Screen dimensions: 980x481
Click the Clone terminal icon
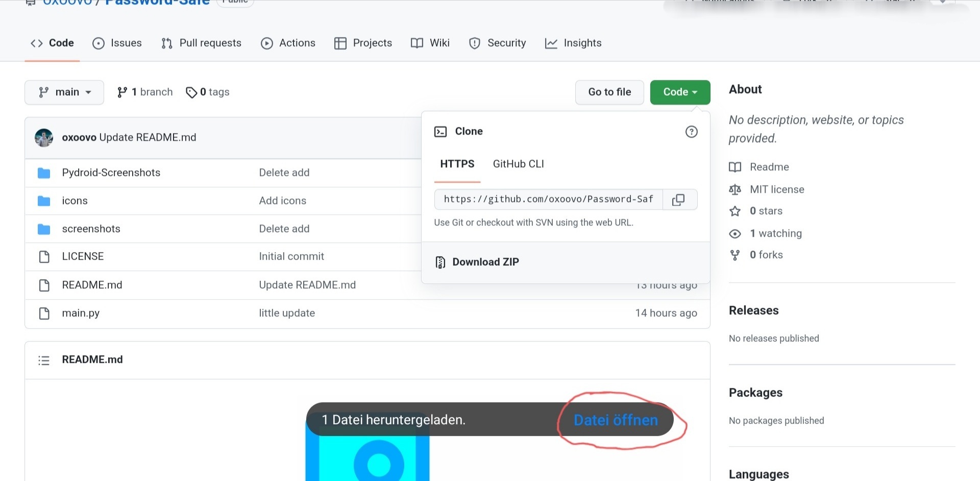[440, 132]
